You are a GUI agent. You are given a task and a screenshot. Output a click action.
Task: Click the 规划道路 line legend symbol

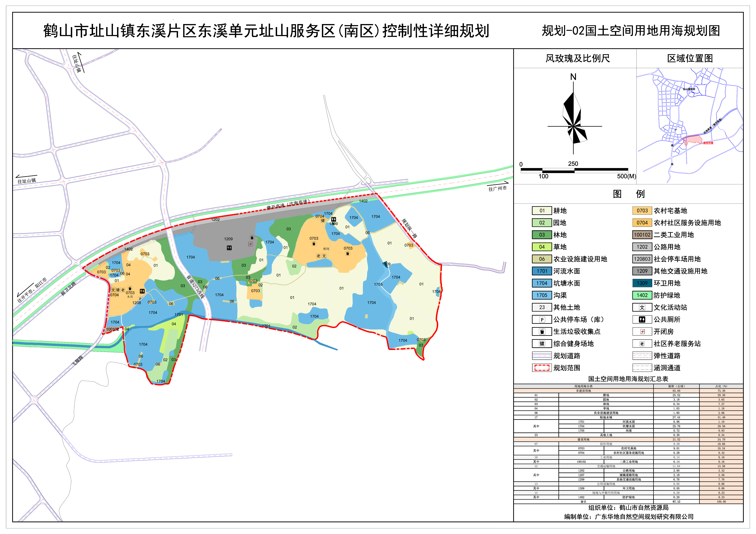tap(542, 356)
